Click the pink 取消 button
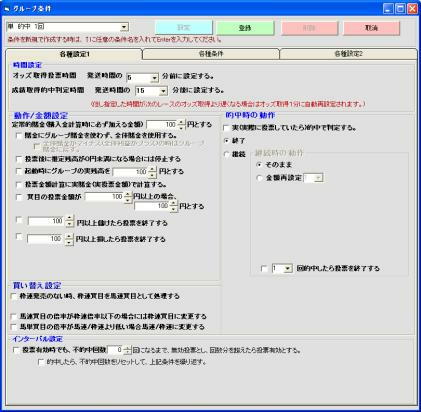The width and height of the screenshot is (421, 412). 371,28
